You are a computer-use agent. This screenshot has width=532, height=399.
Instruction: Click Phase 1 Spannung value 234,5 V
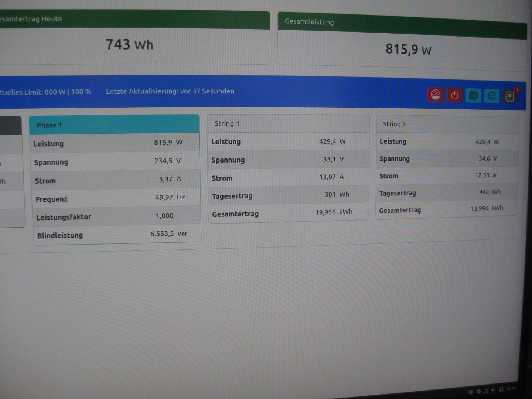tap(167, 161)
